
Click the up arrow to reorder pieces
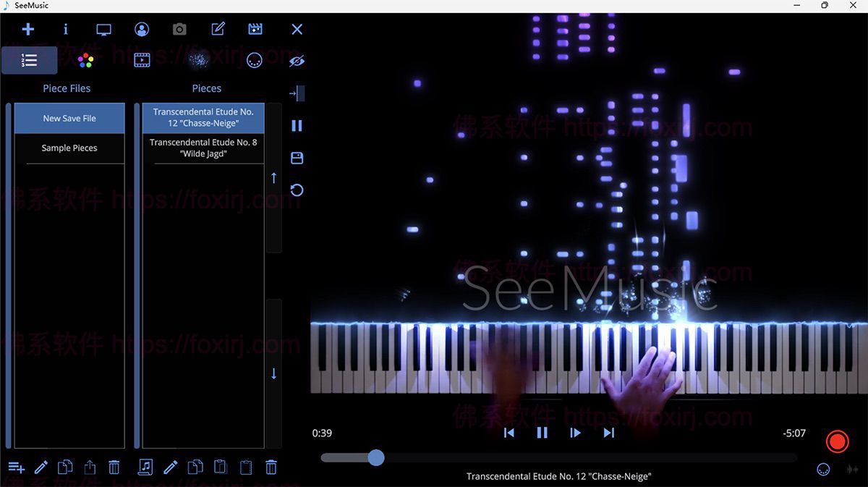point(273,177)
